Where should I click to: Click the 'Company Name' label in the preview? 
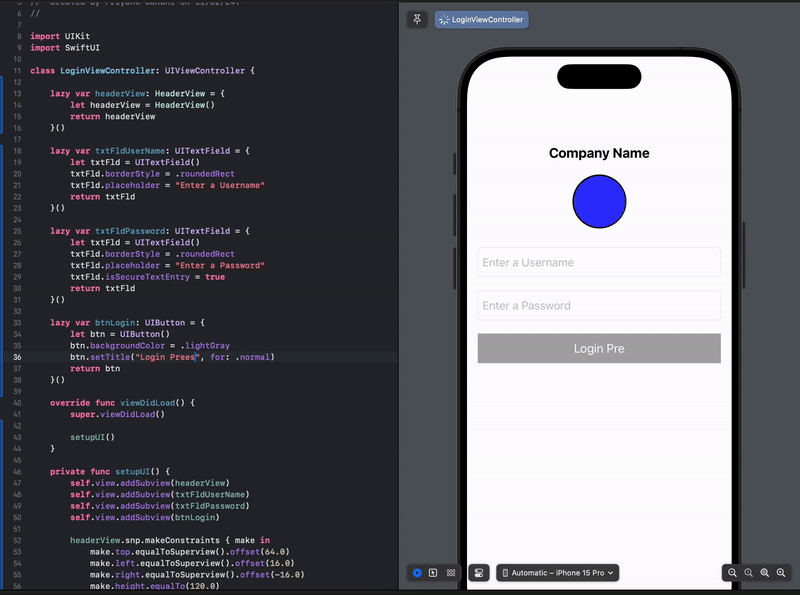(598, 152)
